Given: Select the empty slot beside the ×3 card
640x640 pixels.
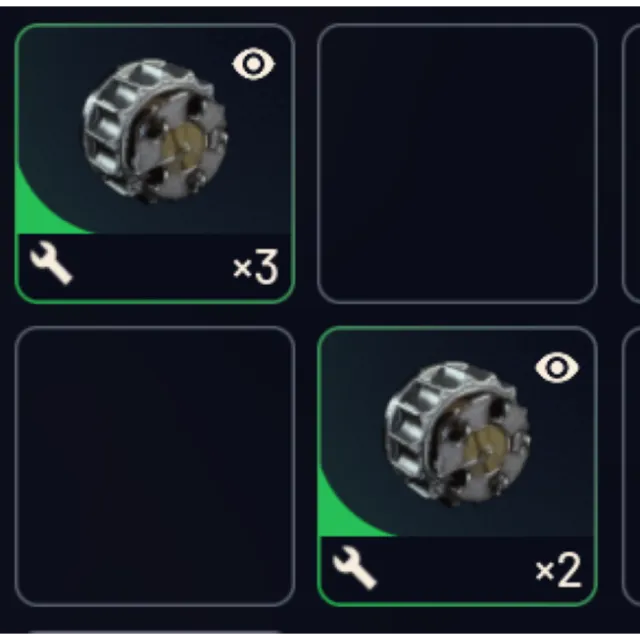Looking at the screenshot, I should [x=458, y=163].
